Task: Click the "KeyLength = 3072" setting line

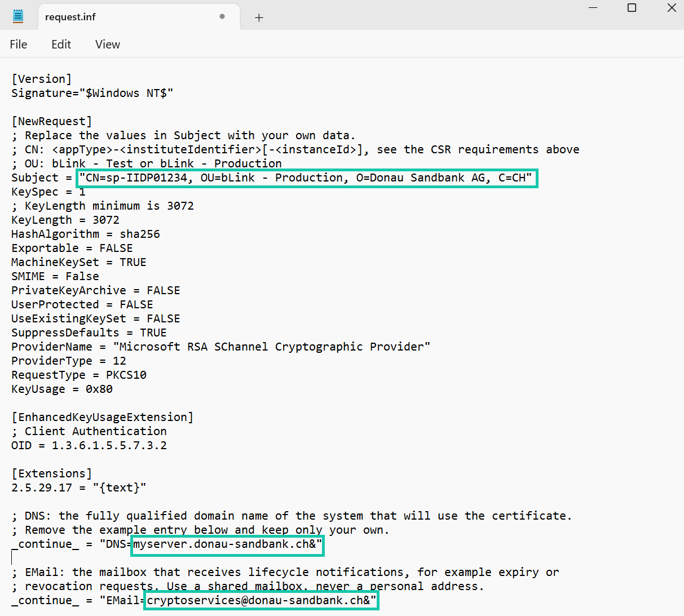Action: pyautogui.click(x=65, y=220)
